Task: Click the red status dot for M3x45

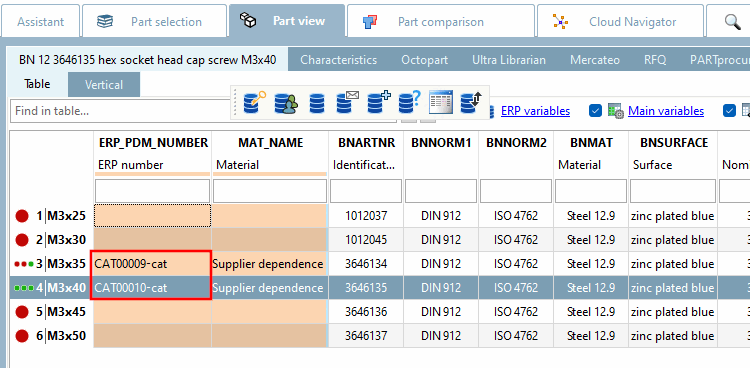Action: [x=22, y=312]
